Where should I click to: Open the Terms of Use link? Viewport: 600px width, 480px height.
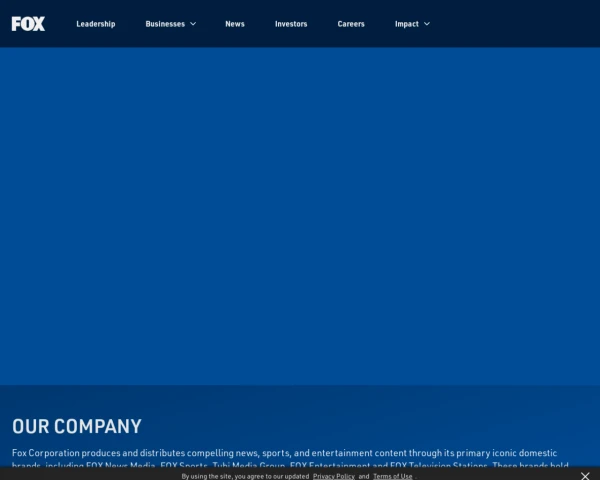[x=393, y=476]
